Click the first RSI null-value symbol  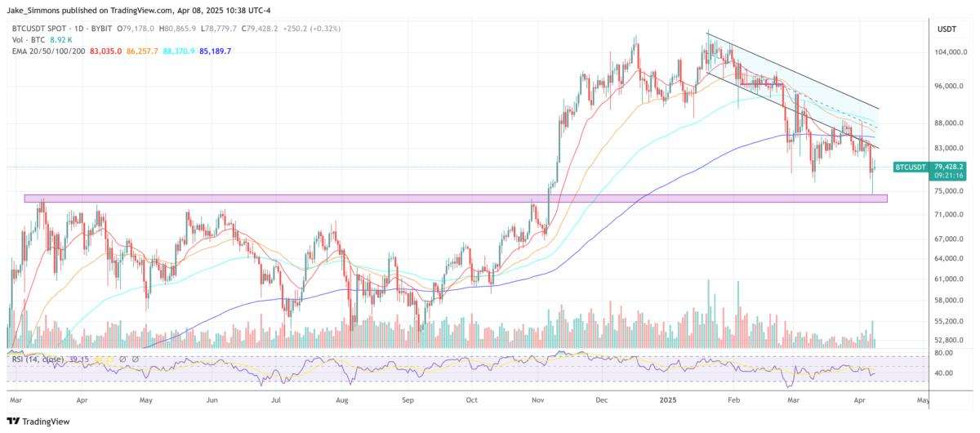pyautogui.click(x=123, y=358)
